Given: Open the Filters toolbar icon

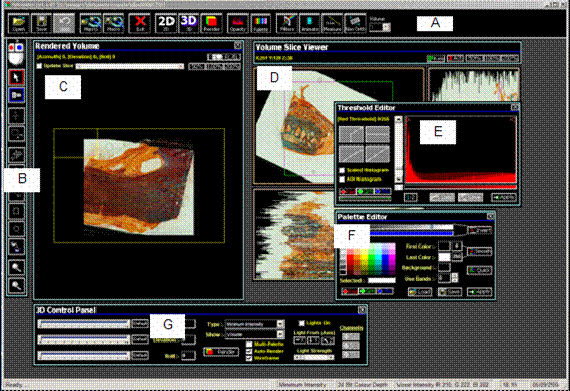Looking at the screenshot, I should point(287,23).
